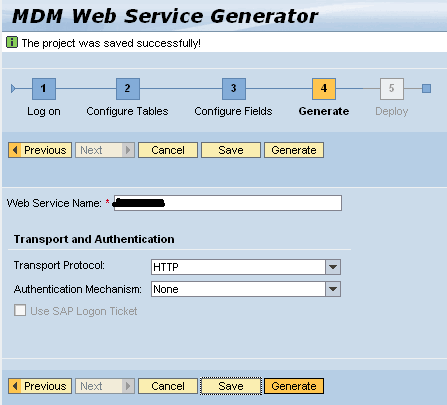The image size is (447, 405).
Task: Open the Authentication Mechanism dropdown arrow
Action: pyautogui.click(x=333, y=289)
